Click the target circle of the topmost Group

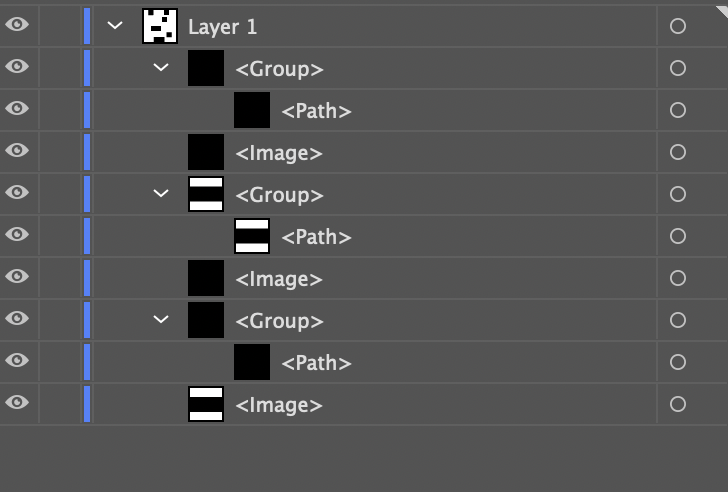click(678, 69)
